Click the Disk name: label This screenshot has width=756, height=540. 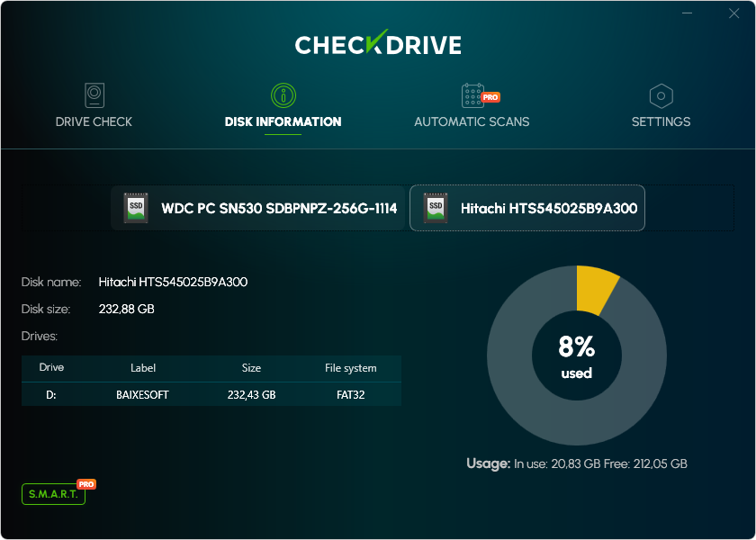pyautogui.click(x=51, y=282)
